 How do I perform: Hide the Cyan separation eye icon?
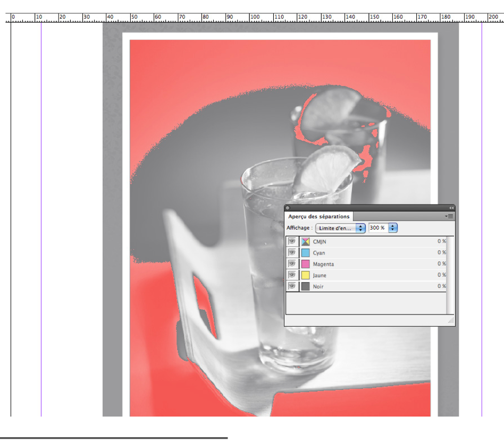(292, 253)
